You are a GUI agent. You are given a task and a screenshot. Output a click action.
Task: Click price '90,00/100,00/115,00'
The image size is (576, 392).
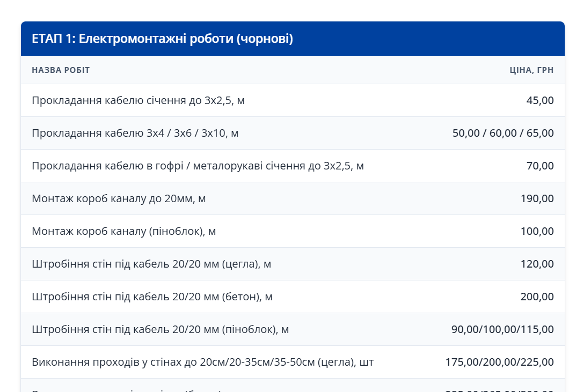click(502, 329)
